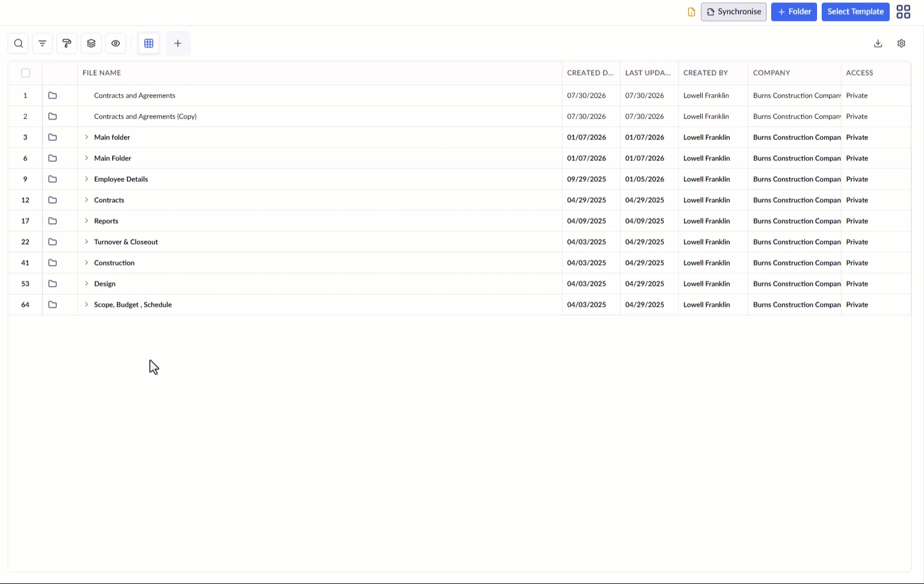Select 'Design' folder name
The image size is (924, 584).
[x=105, y=284]
